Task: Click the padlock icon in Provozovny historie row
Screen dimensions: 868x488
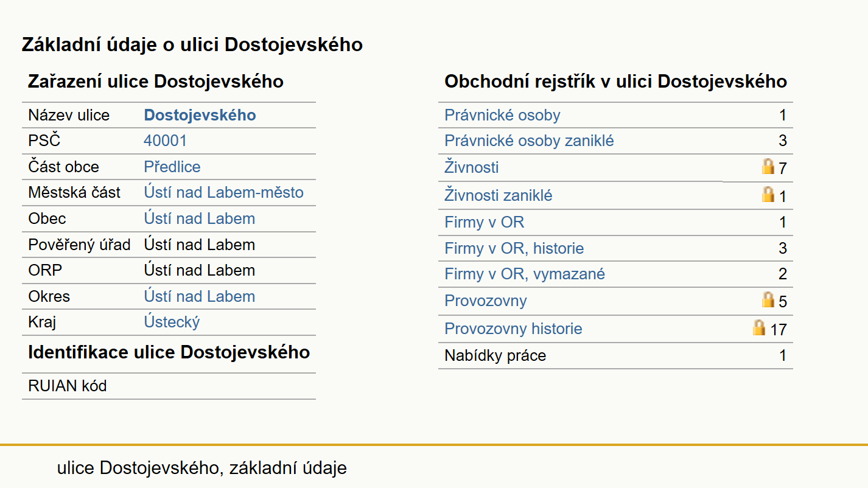Action: (x=759, y=327)
